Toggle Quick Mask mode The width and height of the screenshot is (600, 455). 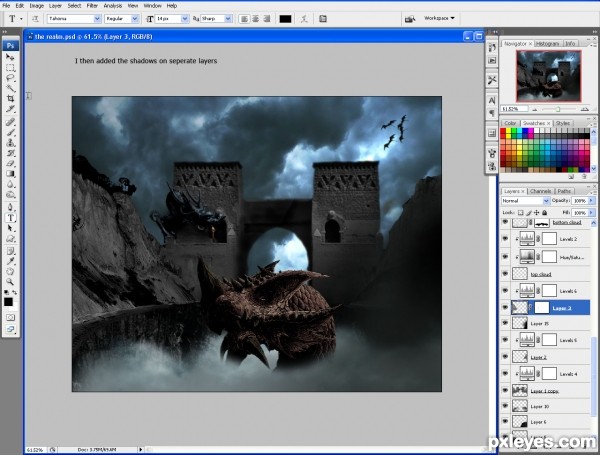(x=10, y=318)
